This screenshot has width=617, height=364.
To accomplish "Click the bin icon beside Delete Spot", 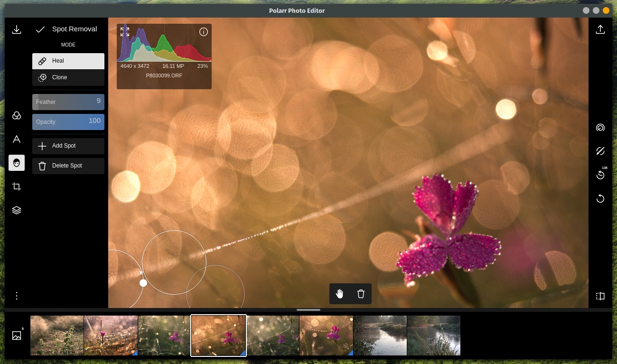I will click(x=42, y=166).
